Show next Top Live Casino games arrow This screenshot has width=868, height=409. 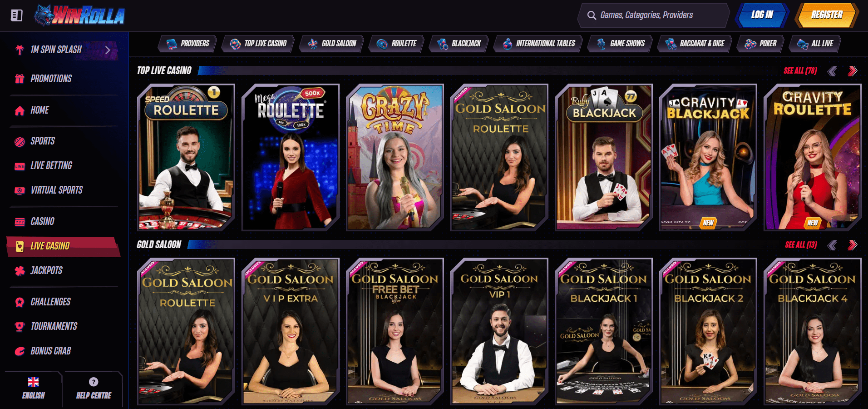click(x=853, y=71)
